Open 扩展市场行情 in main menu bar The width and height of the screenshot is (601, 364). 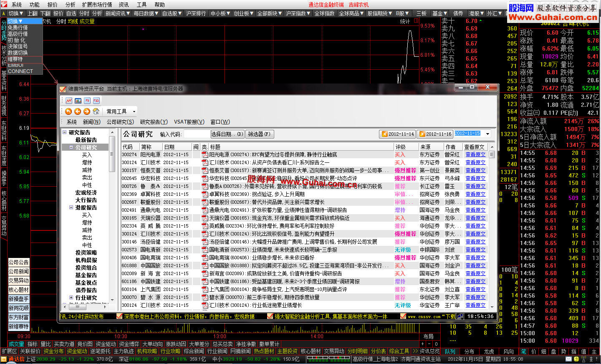pyautogui.click(x=97, y=5)
